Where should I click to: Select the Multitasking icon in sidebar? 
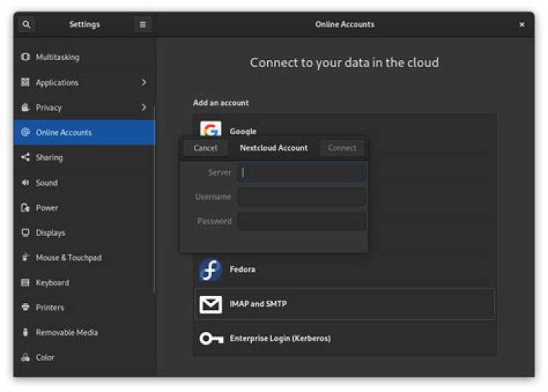pyautogui.click(x=25, y=57)
